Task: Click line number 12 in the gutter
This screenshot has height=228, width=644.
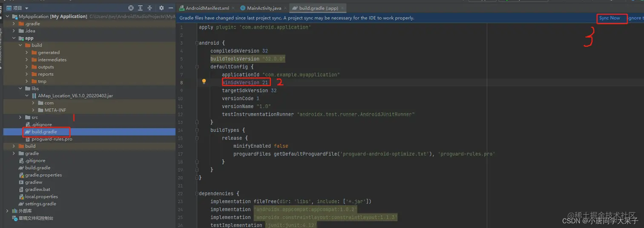Action: (181, 114)
